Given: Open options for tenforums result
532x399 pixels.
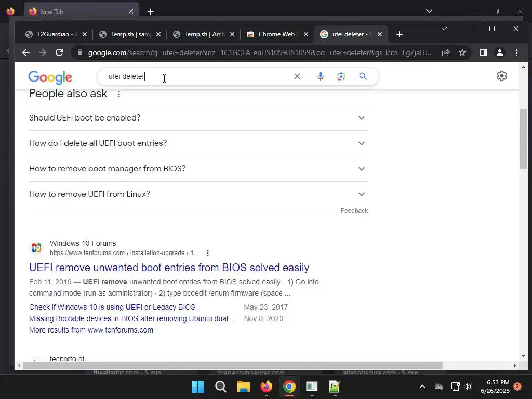Looking at the screenshot, I should [208, 253].
